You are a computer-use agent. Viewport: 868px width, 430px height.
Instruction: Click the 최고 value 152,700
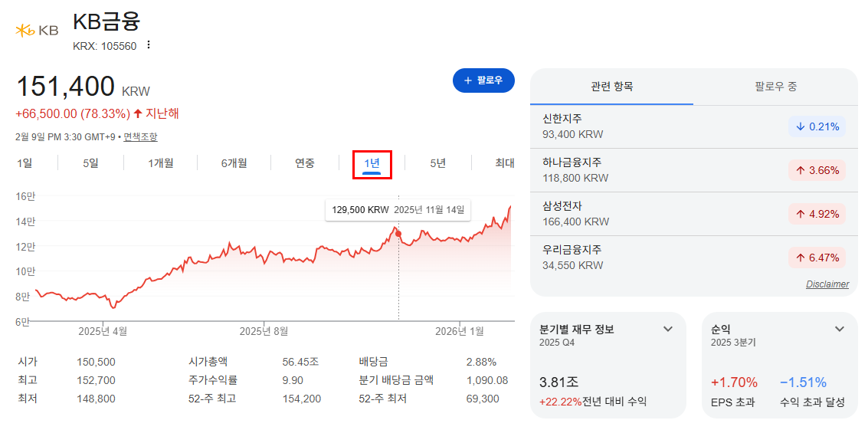(x=97, y=381)
